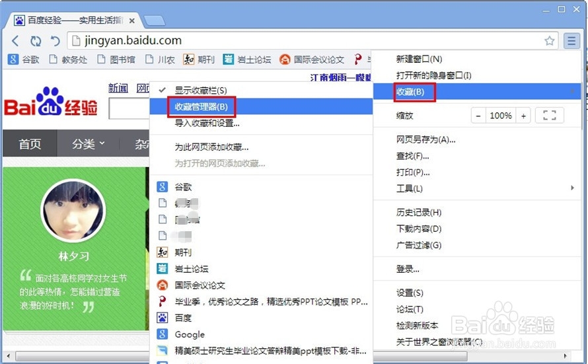The height and width of the screenshot is (364, 588).
Task: Click the 林夕习 profile avatar
Action: click(73, 210)
